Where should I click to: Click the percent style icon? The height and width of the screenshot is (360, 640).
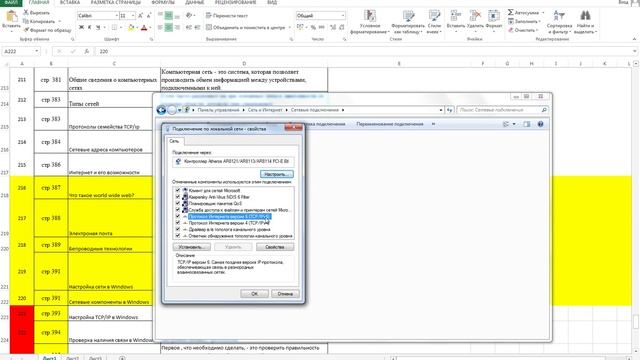pyautogui.click(x=313, y=27)
